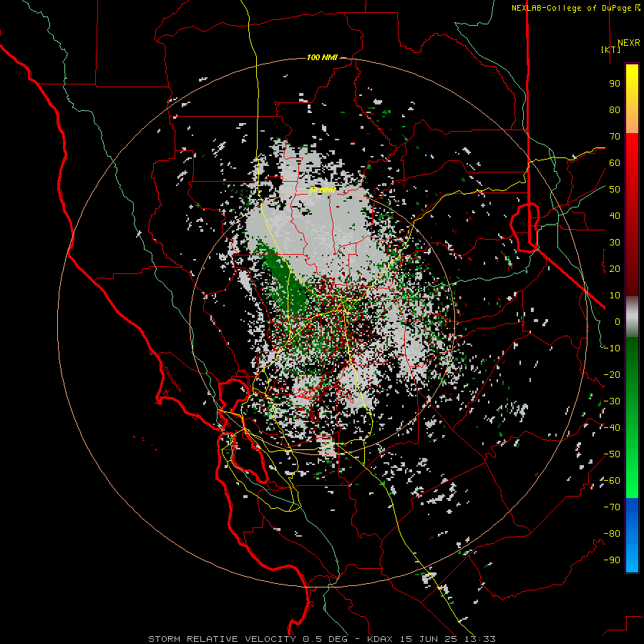Click the -90 label on the velocity scale
The width and height of the screenshot is (644, 644).
coord(612,560)
